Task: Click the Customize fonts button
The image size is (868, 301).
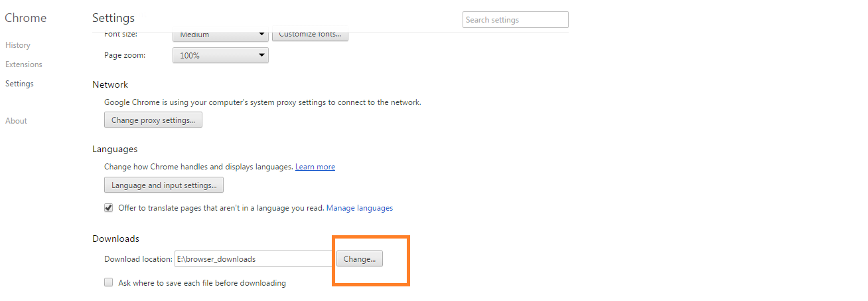Action: pyautogui.click(x=310, y=35)
